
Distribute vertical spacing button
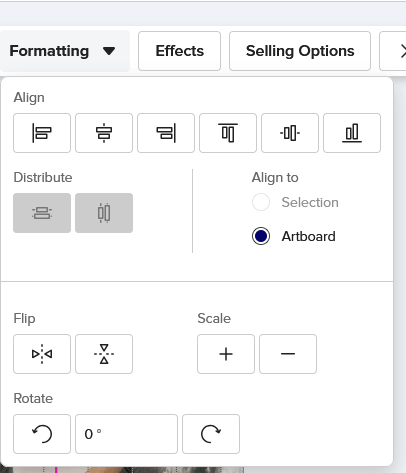(x=42, y=213)
